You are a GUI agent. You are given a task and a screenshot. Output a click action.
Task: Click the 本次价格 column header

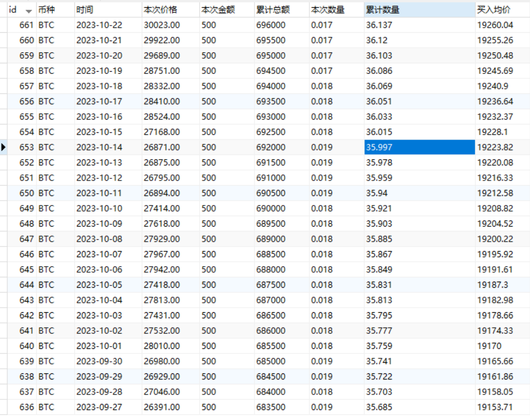click(171, 9)
